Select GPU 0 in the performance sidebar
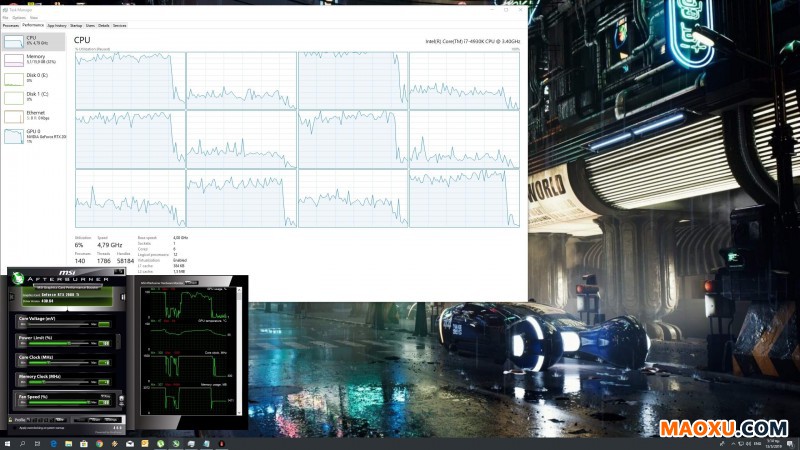The height and width of the screenshot is (450, 800). [34, 136]
